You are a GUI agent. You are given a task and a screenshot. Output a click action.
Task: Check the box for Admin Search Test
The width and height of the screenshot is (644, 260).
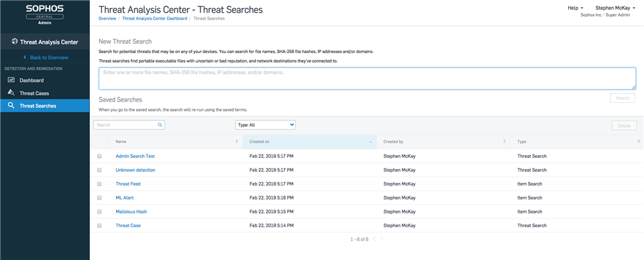(99, 157)
